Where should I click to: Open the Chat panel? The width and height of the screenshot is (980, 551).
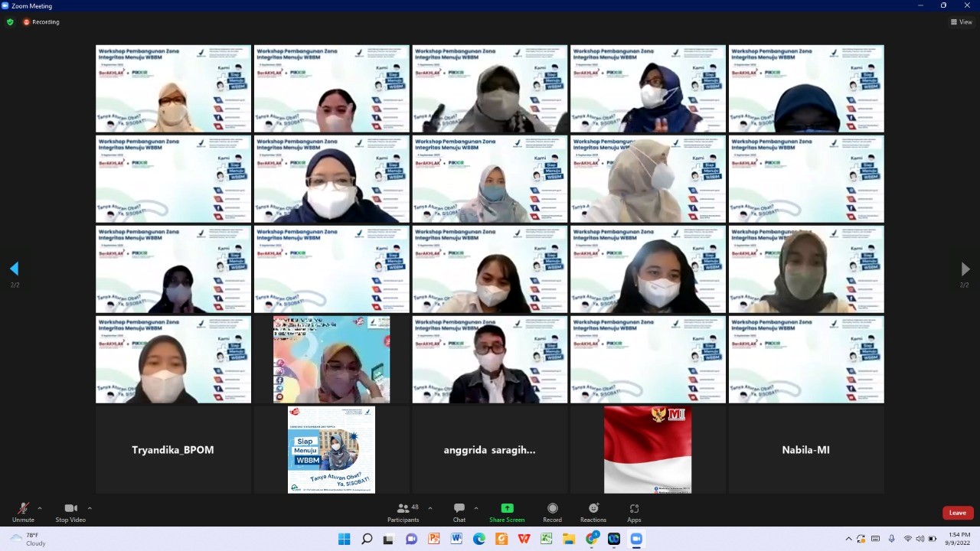459,511
